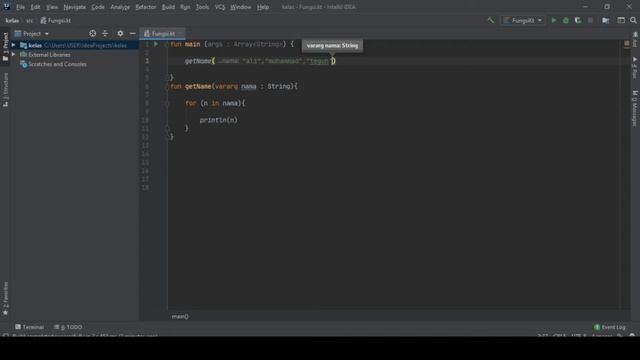
Task: Click the locate/scroll-from-source target icon in Project panel
Action: pos(93,33)
